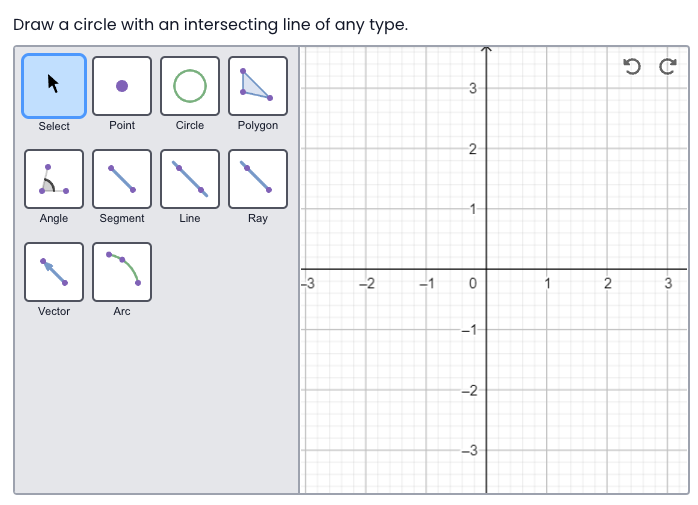
Task: Pick the Line tool
Action: coord(190,179)
